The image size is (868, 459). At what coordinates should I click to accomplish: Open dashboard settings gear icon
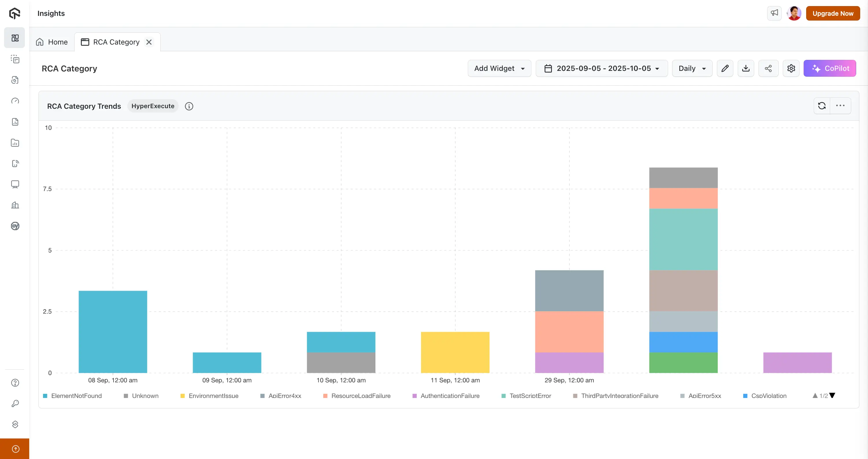[x=791, y=69]
